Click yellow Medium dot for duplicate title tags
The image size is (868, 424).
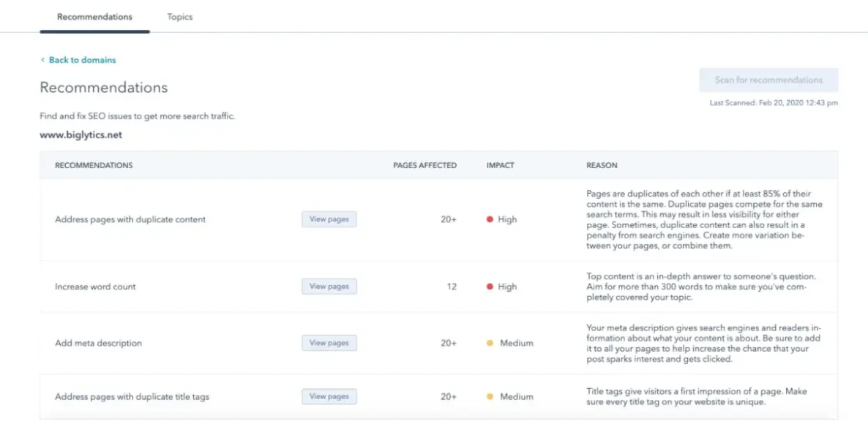490,396
